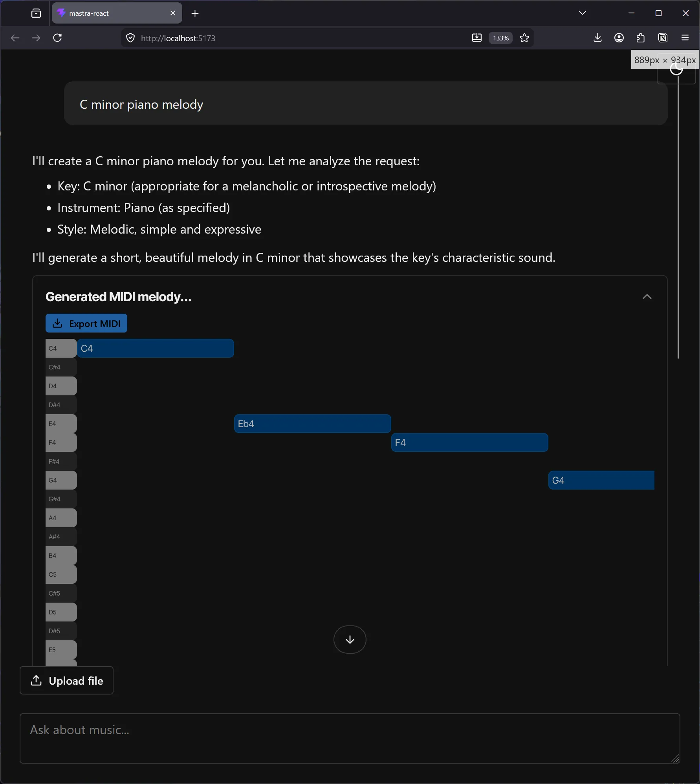This screenshot has width=700, height=784.
Task: Bookmark this page with the star
Action: 525,38
